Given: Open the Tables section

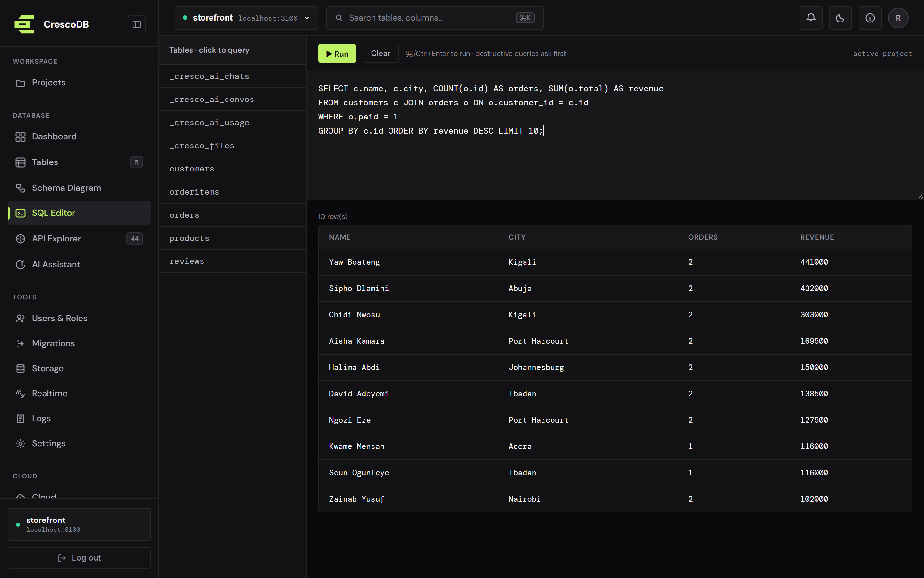Looking at the screenshot, I should coord(79,162).
